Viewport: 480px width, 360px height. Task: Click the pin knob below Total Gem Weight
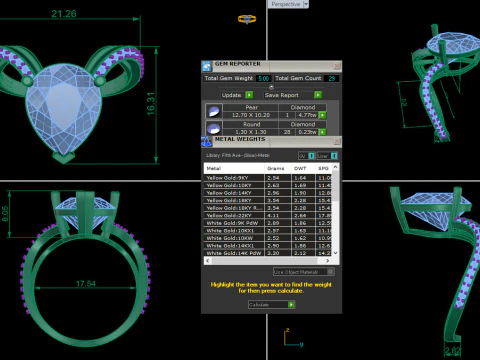pos(271,87)
